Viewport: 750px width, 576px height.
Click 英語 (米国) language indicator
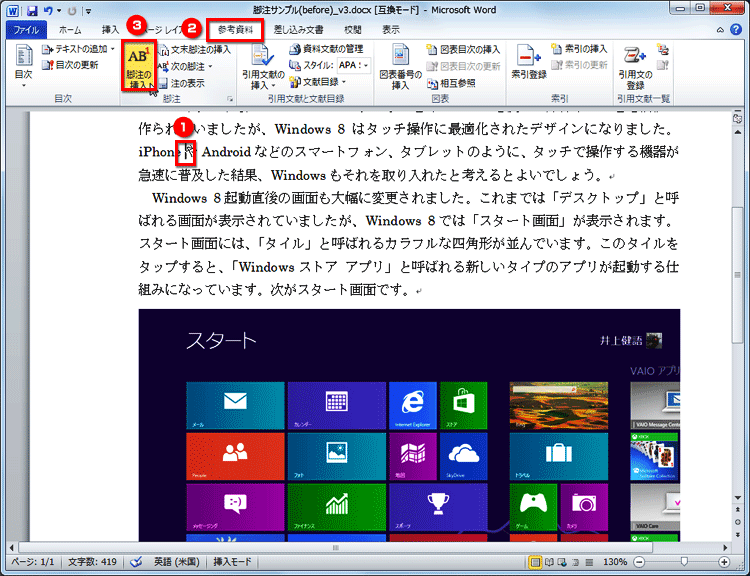(176, 562)
